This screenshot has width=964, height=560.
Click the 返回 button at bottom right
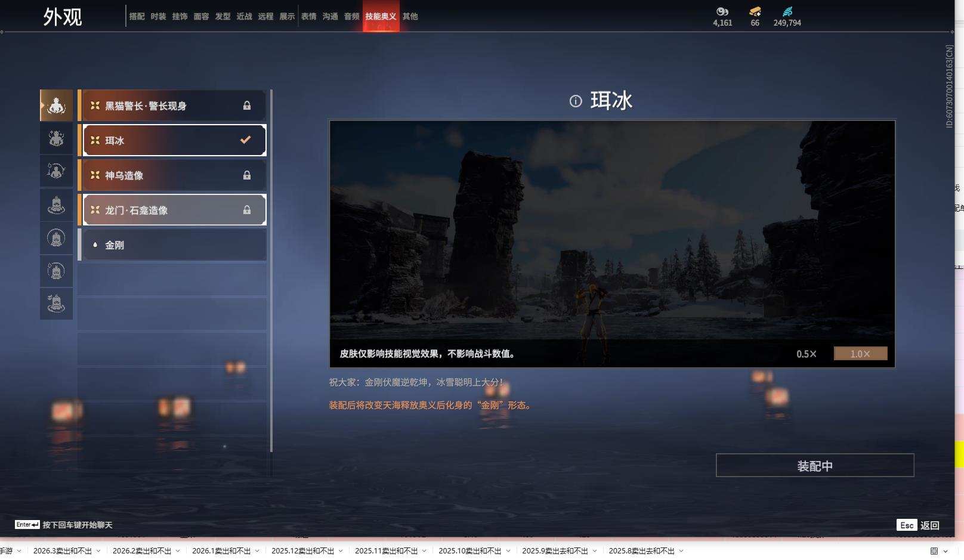point(931,525)
